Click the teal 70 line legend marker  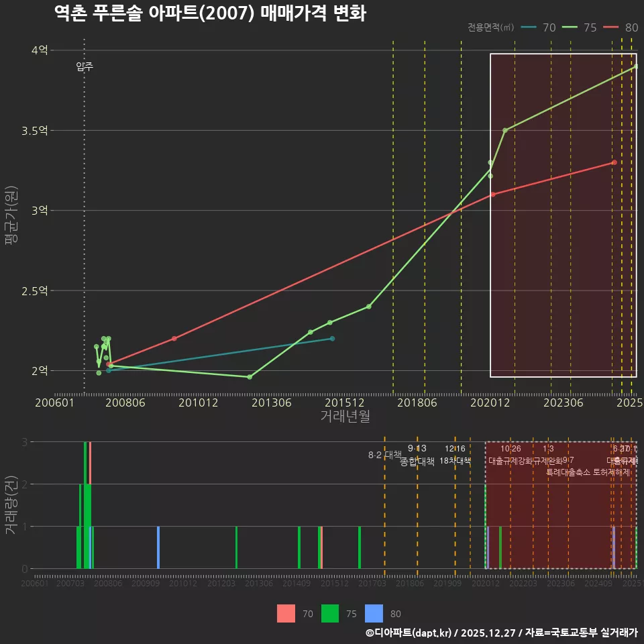[x=529, y=28]
